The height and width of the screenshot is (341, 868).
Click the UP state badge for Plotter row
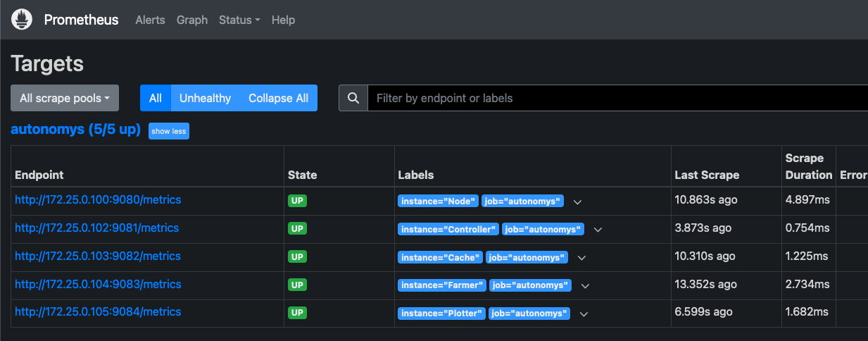(x=297, y=313)
